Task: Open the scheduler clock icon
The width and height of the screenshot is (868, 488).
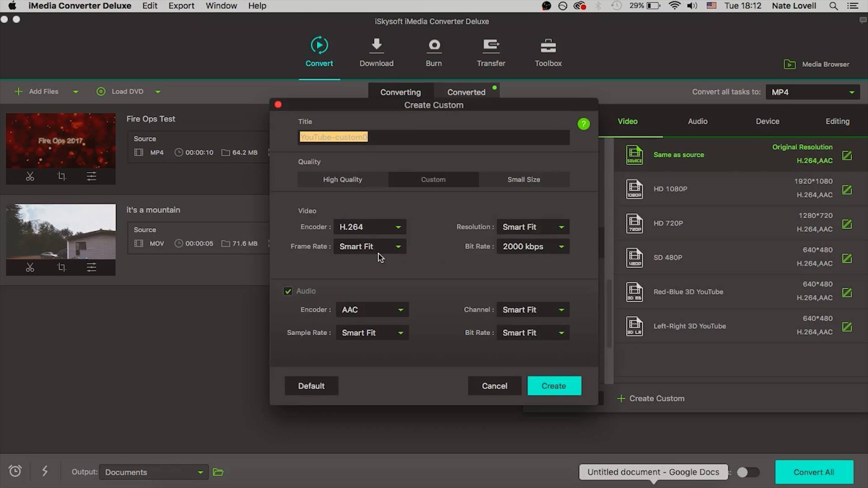Action: click(15, 471)
